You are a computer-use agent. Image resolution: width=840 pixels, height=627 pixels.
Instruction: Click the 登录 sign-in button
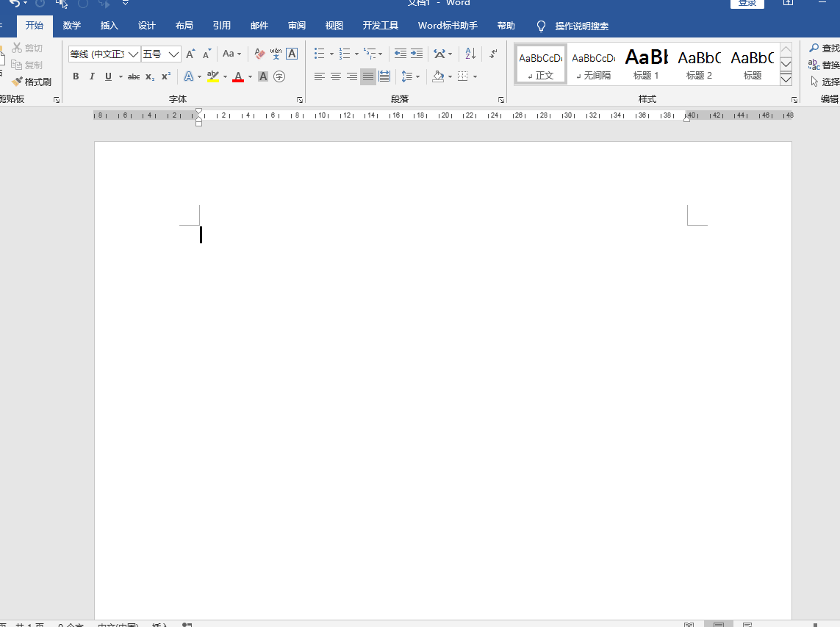[747, 3]
